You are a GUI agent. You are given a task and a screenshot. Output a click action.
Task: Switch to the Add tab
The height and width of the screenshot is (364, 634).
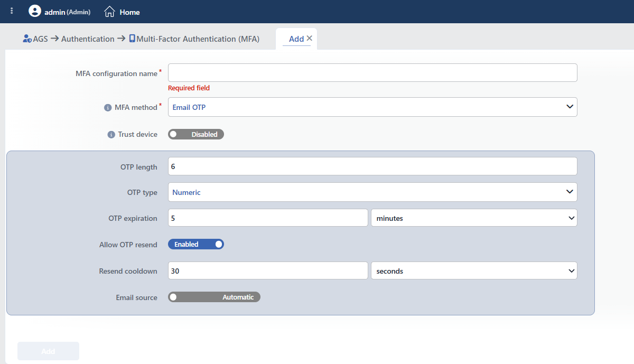pos(296,39)
